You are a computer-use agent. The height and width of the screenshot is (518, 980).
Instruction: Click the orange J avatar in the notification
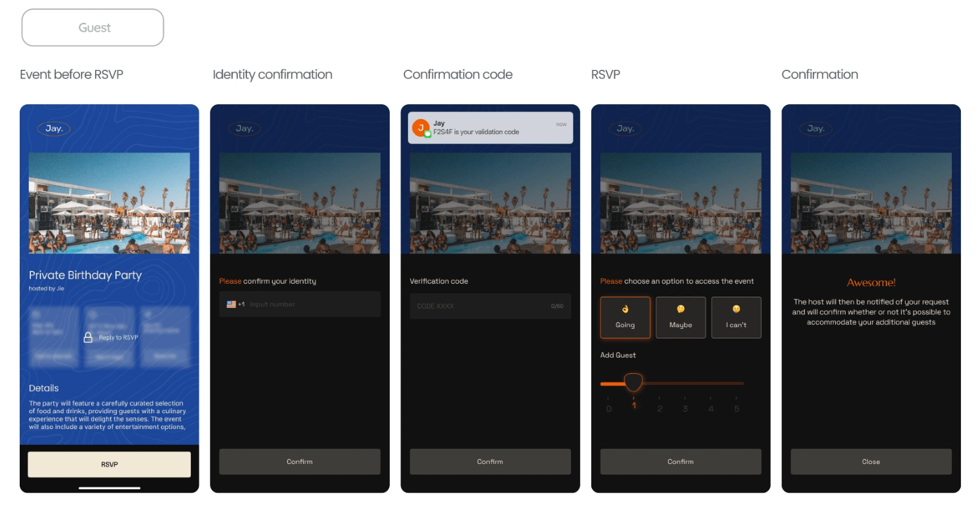click(x=420, y=128)
